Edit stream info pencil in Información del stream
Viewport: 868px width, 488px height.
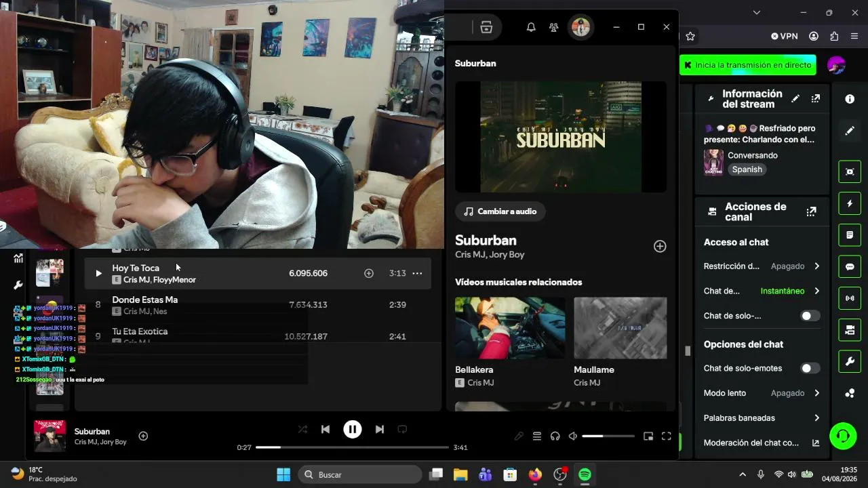click(x=795, y=99)
